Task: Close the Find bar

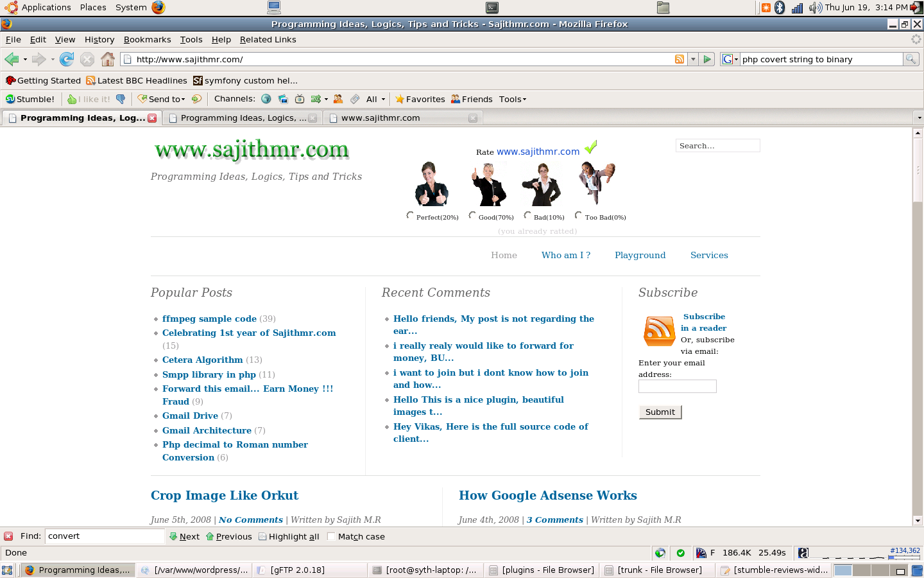Action: [8, 536]
